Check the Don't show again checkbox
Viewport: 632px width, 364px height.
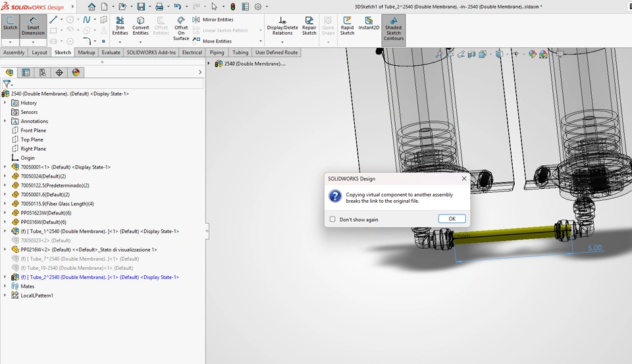(332, 219)
